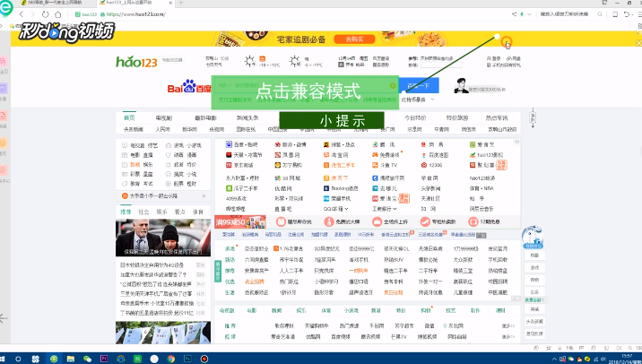The height and width of the screenshot is (364, 642).
Task: Open the 新闻头条 navigation tab
Action: coord(247,118)
